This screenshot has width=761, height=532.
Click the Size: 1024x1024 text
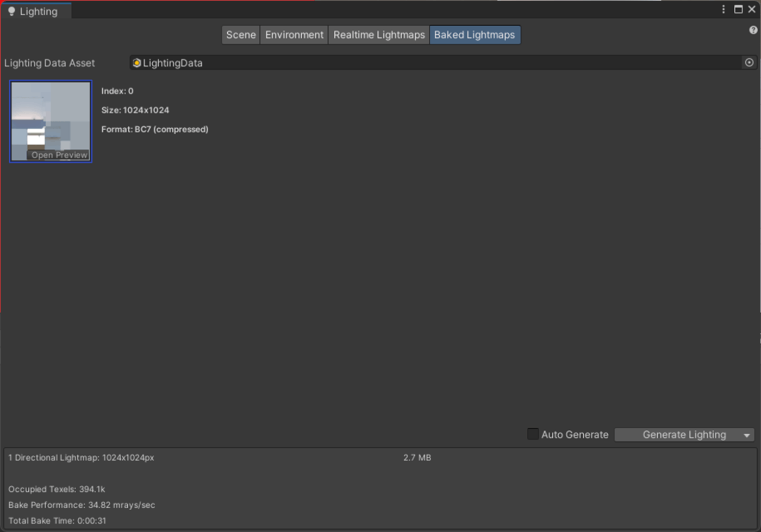point(135,110)
